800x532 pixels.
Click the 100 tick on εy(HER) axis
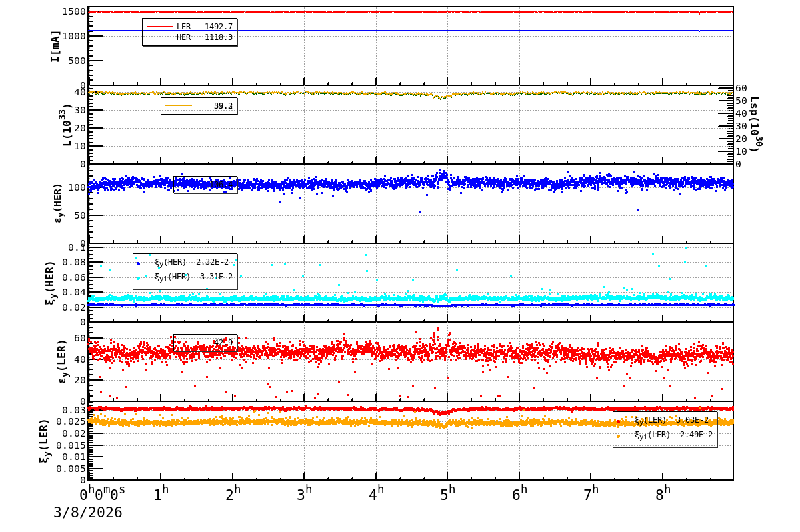tap(77, 187)
